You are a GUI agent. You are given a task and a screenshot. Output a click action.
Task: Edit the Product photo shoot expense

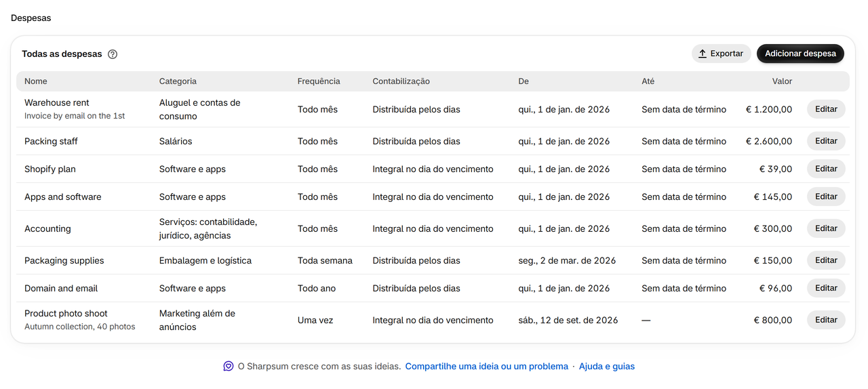[x=826, y=320]
